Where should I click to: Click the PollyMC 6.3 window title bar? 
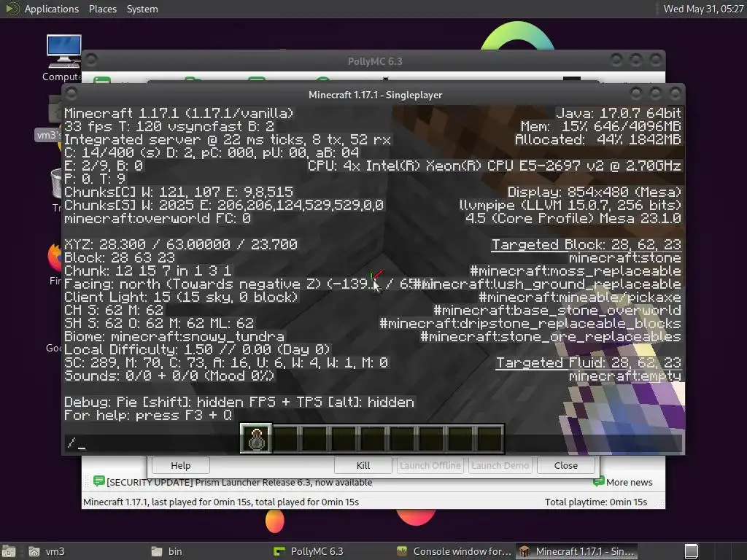pyautogui.click(x=374, y=61)
